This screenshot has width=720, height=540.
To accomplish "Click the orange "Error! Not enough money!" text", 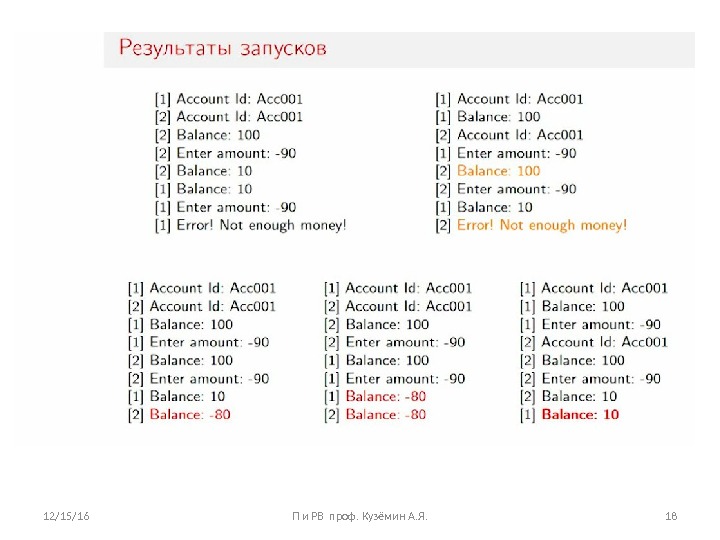I will click(542, 225).
